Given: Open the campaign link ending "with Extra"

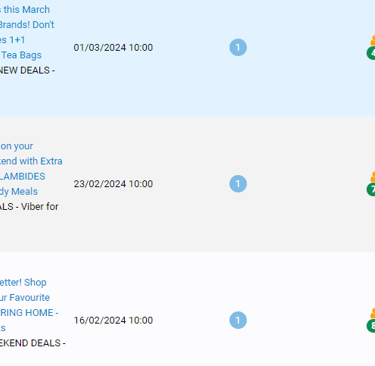Looking at the screenshot, I should coord(31,161).
